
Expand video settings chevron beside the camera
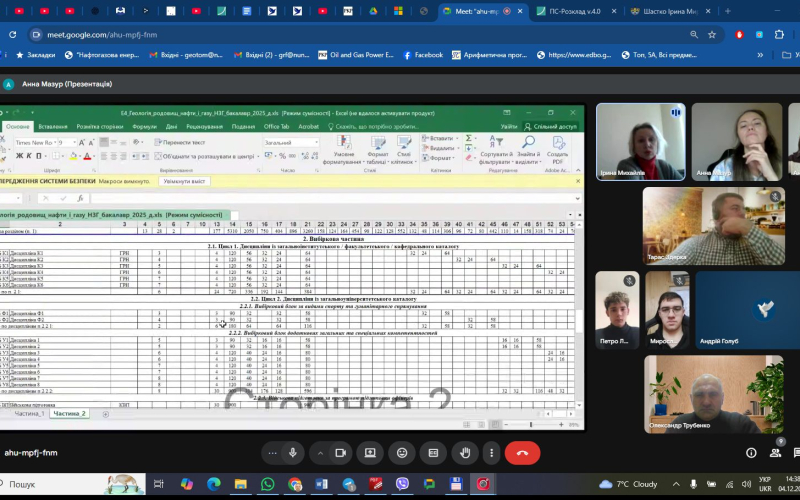tap(320, 453)
